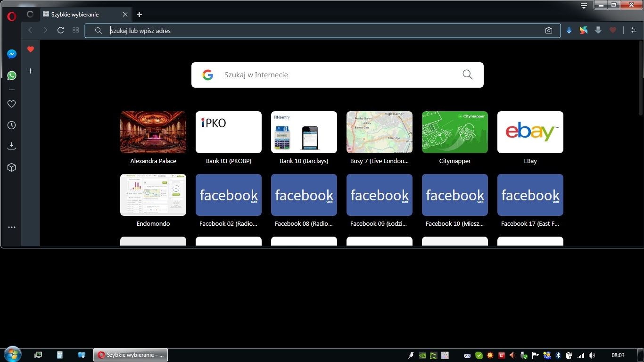The width and height of the screenshot is (644, 362).
Task: Open calculator icon in taskbar
Action: pos(60,355)
